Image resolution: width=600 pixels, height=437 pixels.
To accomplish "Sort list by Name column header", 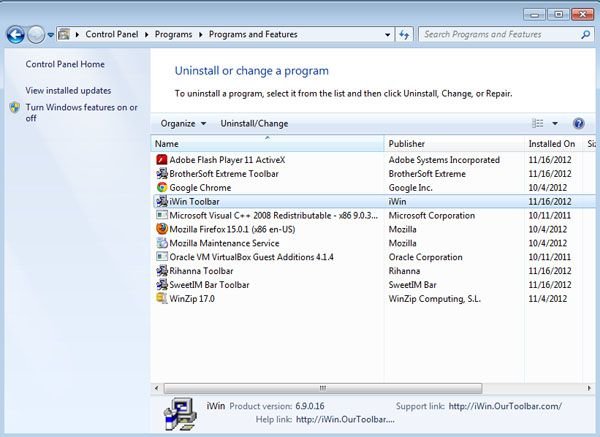I will tap(267, 143).
